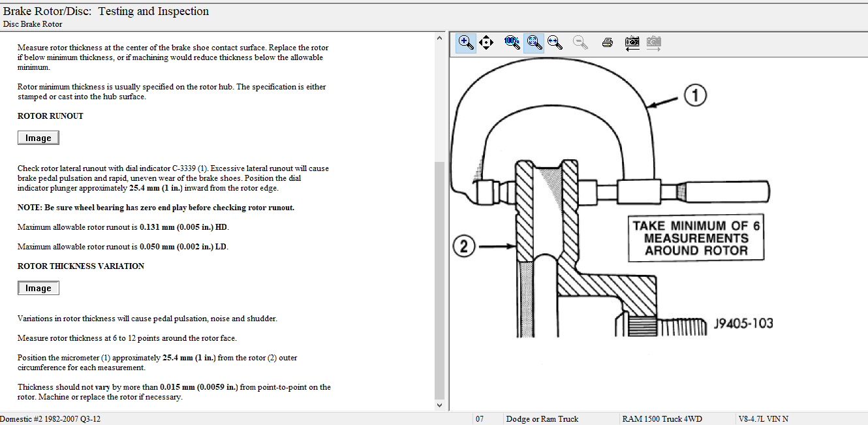Screen dimensions: 868x425
Task: Click the zoom out magnifier icon
Action: (580, 42)
